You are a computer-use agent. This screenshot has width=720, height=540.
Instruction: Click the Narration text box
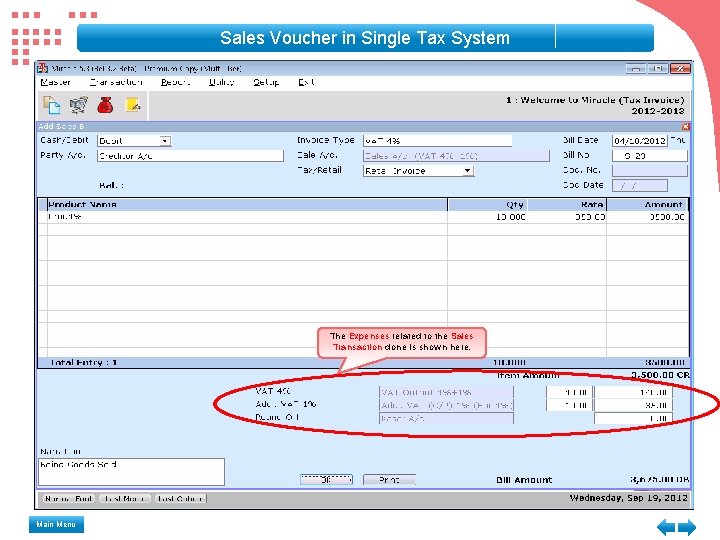131,472
